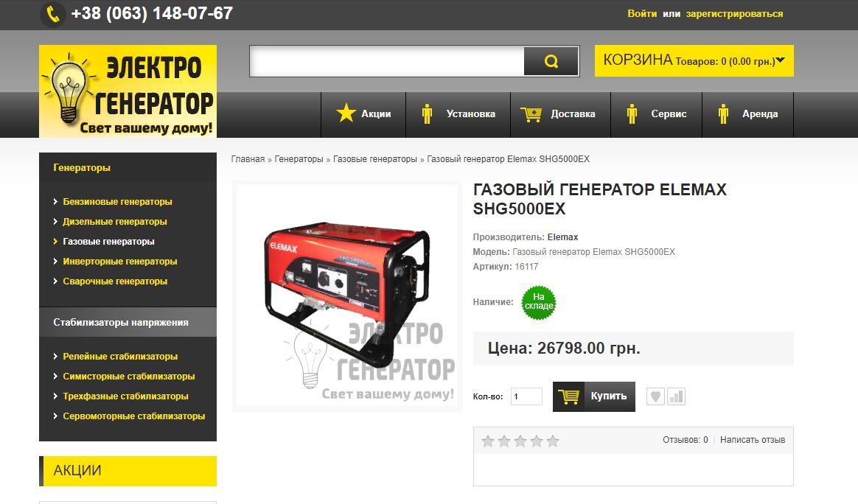Click the shopping cart icon on Купить
This screenshot has height=504, width=858.
[x=569, y=396]
